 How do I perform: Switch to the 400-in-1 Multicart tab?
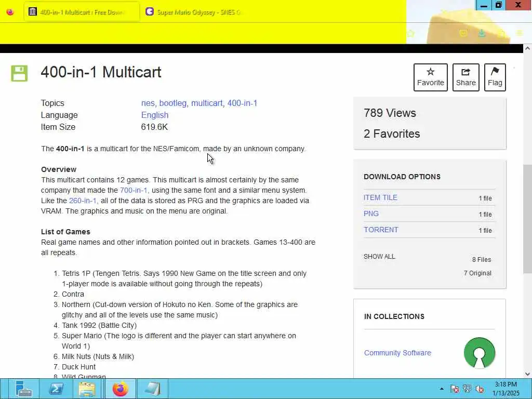point(82,12)
